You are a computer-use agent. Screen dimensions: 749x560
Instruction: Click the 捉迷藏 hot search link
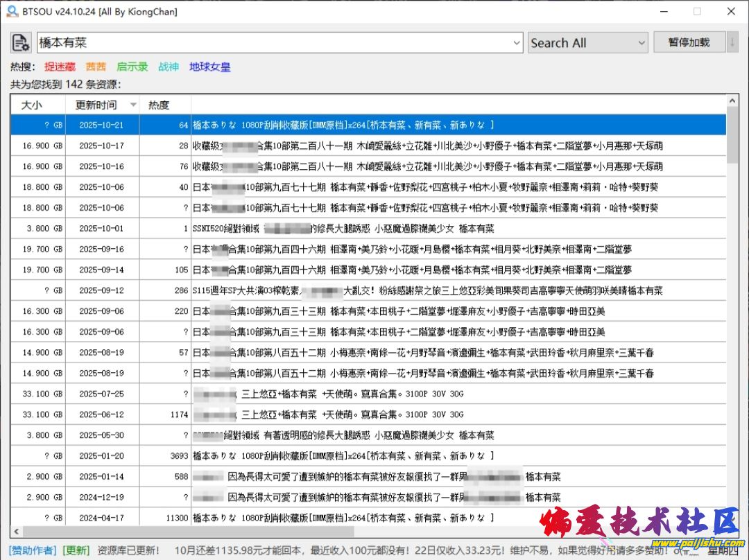[60, 67]
